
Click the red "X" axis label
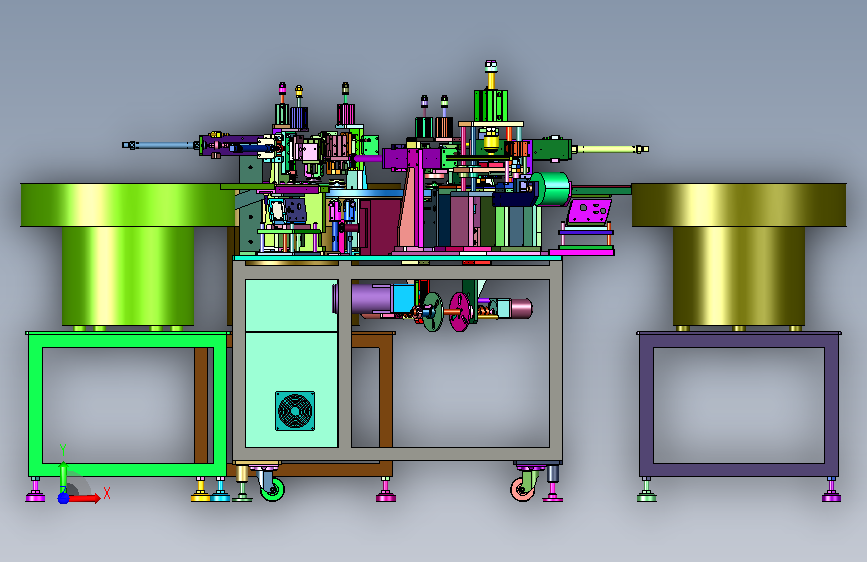click(x=107, y=493)
